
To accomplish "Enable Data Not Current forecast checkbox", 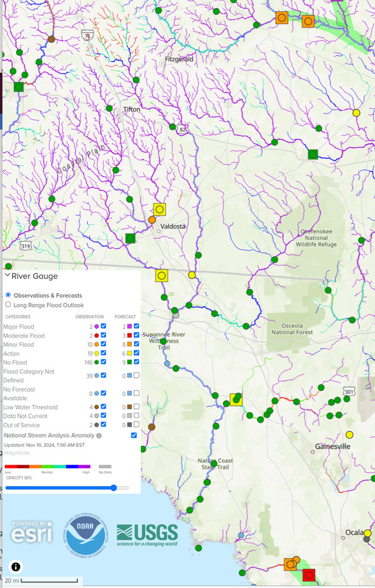I will pyautogui.click(x=136, y=415).
